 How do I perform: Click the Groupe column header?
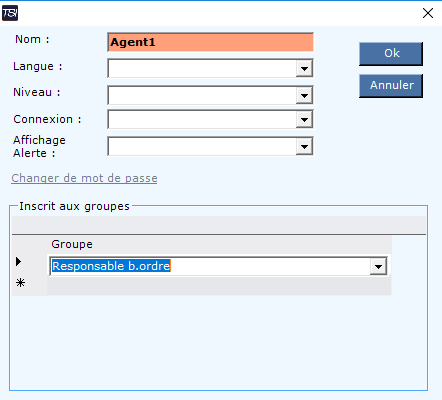pyautogui.click(x=72, y=244)
